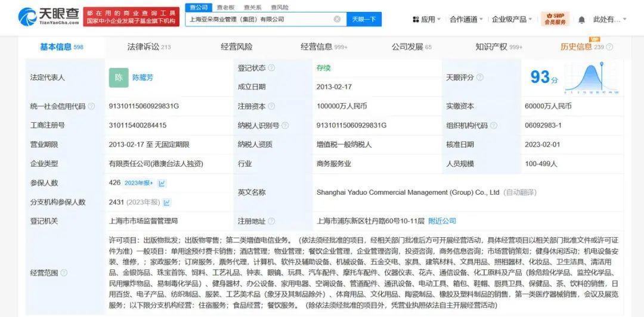644x317 pixels.
Task: Open trend chart icon for 分支机构参保人数
Action: coord(167,203)
